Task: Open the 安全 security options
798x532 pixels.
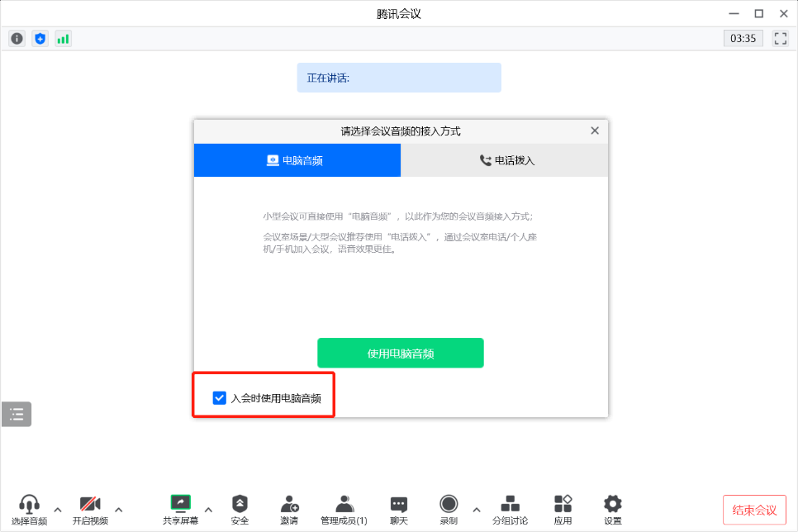Action: tap(240, 510)
